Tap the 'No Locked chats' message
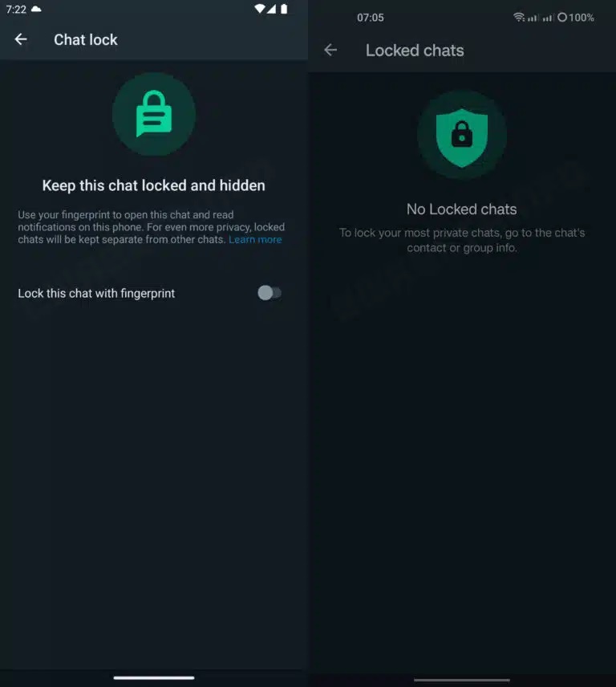The image size is (616, 687). click(461, 209)
